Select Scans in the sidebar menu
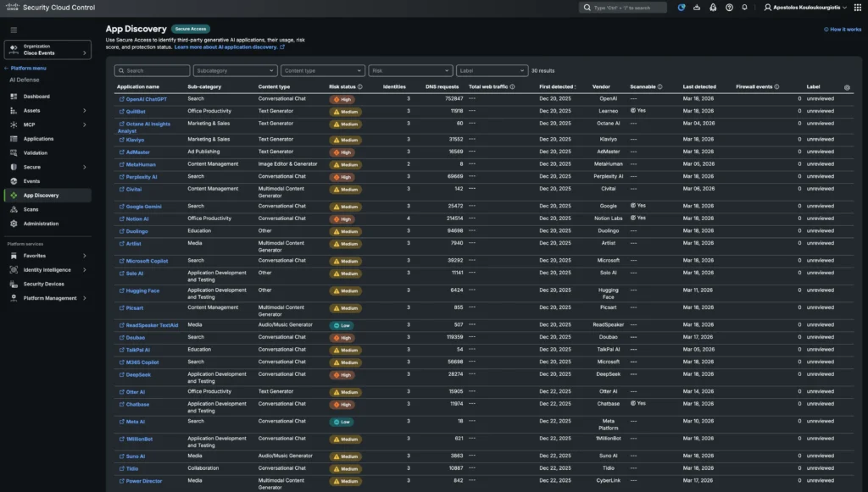The width and height of the screenshot is (868, 492). [31, 209]
